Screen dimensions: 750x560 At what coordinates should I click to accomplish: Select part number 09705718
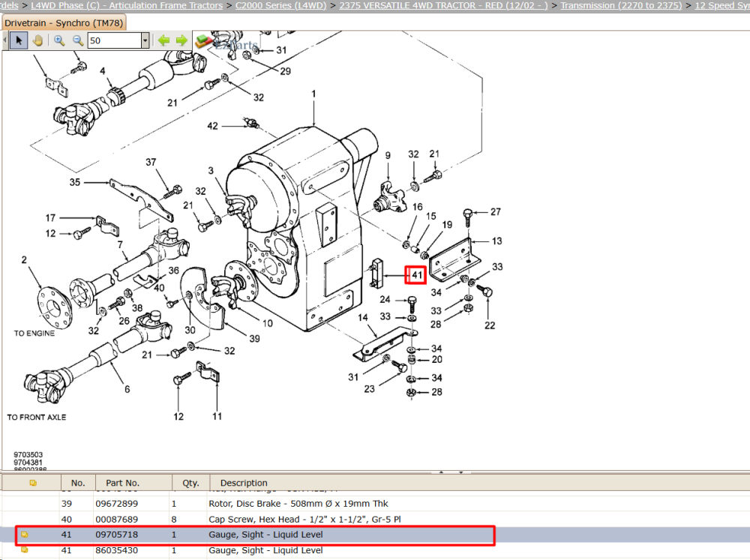117,535
